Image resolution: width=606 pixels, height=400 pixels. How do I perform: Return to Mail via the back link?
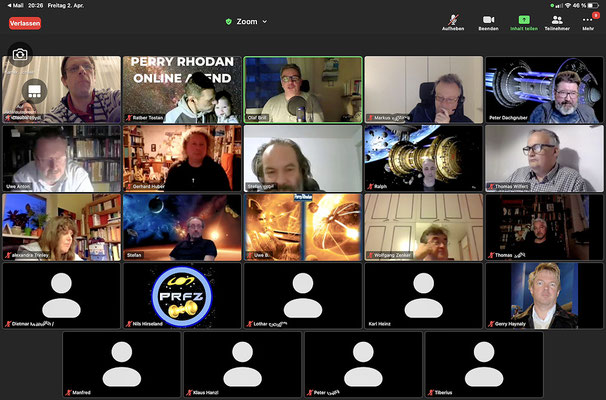[15, 5]
